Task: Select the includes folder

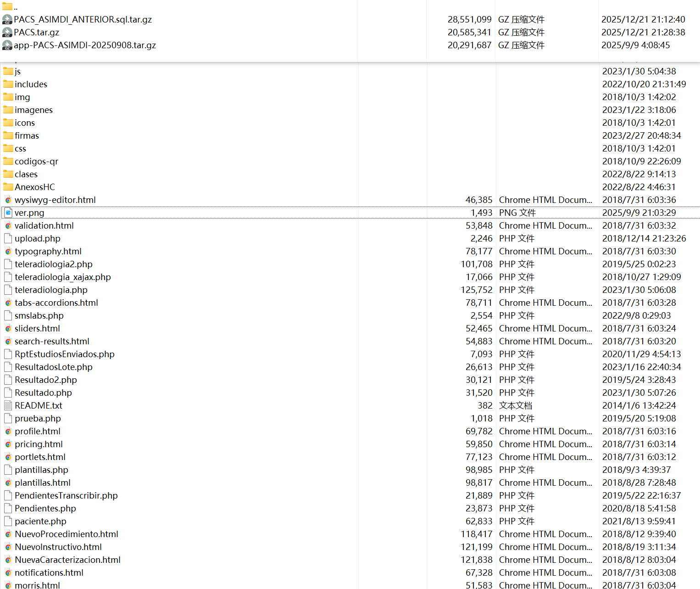Action: (31, 84)
